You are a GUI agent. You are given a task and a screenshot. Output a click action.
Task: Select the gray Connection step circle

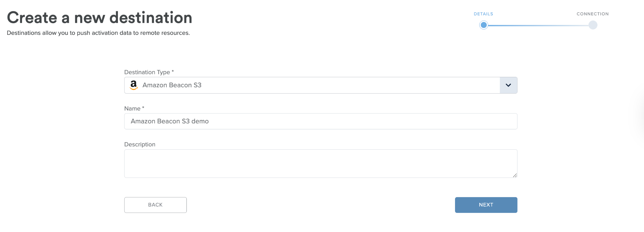(x=593, y=25)
